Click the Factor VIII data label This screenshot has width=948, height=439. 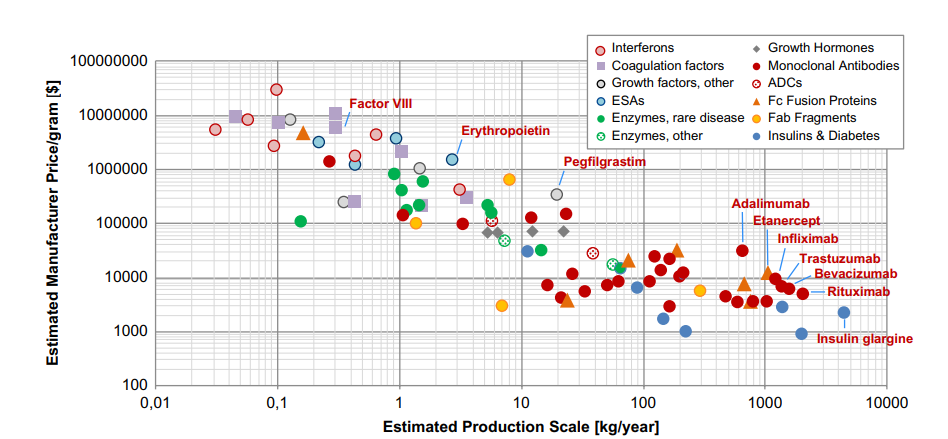[381, 103]
